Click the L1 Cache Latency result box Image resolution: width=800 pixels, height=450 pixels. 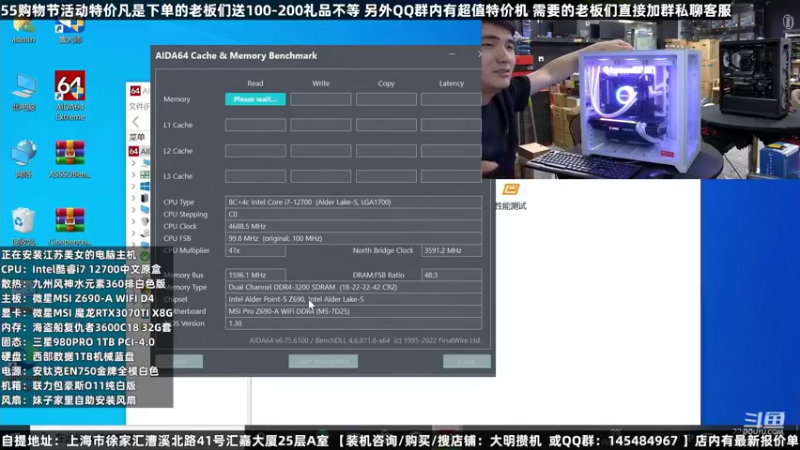coord(451,125)
